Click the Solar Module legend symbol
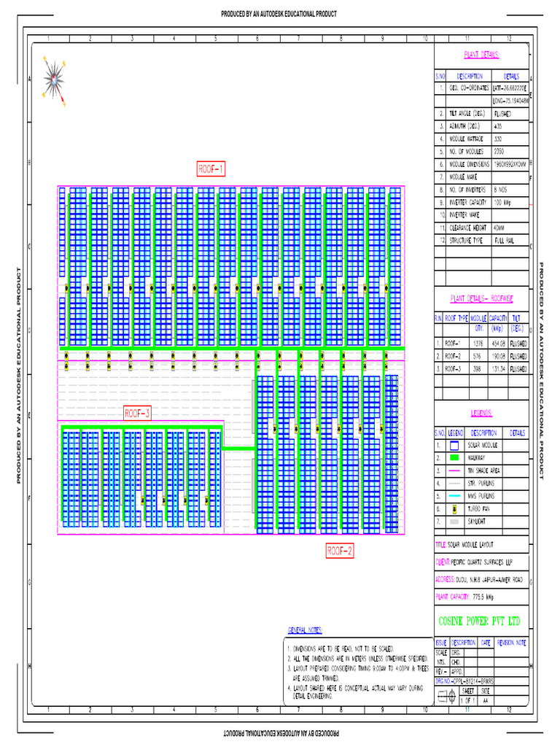 (x=454, y=446)
